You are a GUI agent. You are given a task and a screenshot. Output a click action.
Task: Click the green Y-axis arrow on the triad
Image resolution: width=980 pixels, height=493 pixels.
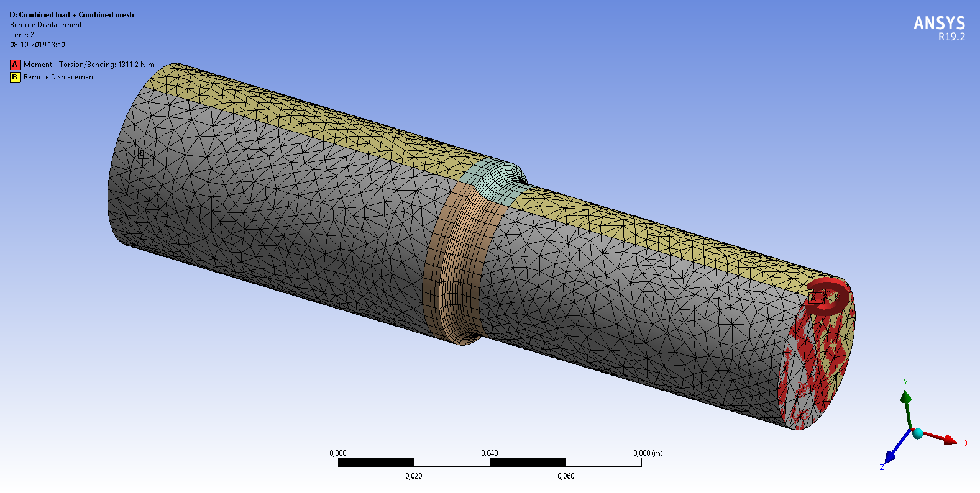coord(906,397)
